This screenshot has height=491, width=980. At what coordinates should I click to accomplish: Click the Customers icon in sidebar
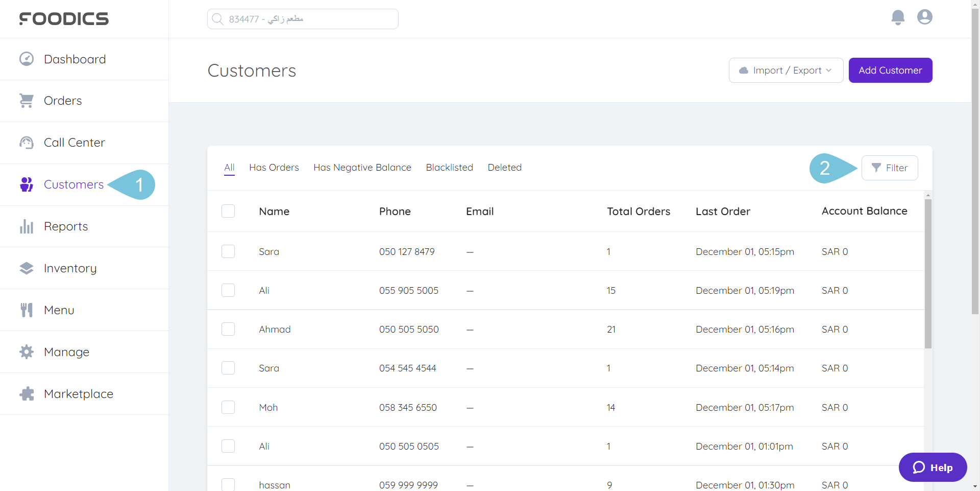point(26,184)
